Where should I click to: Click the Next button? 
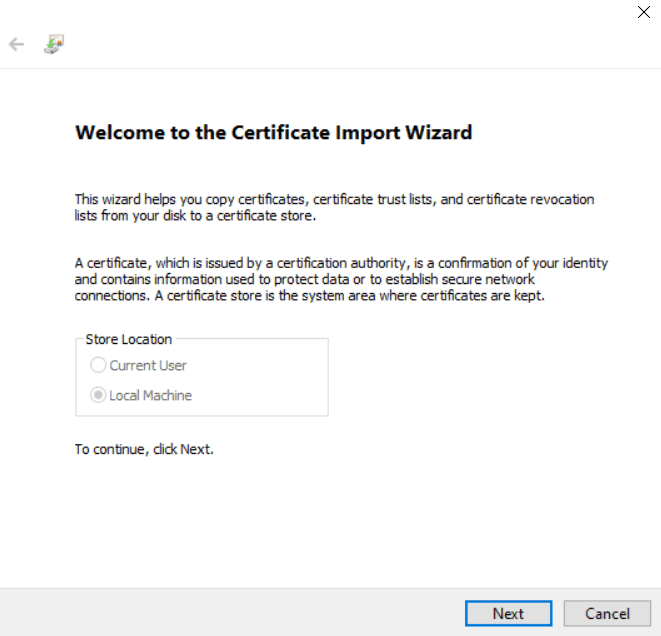(508, 613)
